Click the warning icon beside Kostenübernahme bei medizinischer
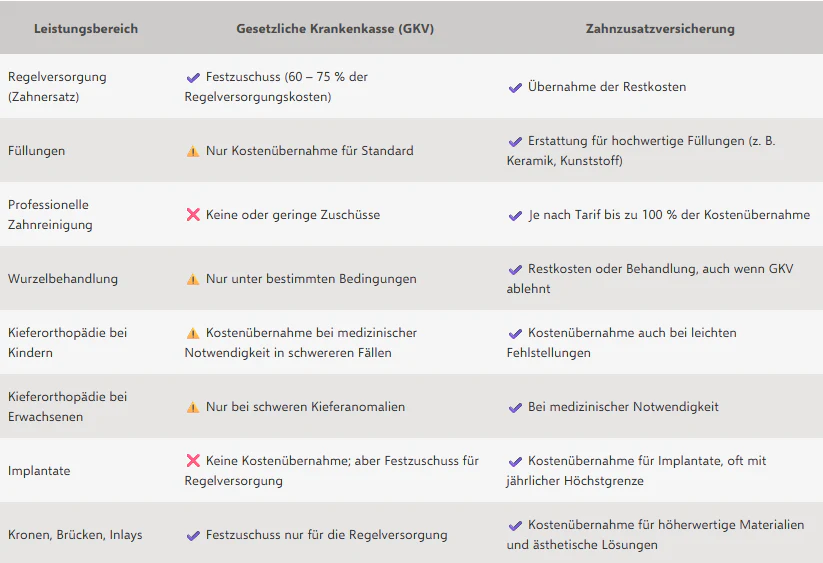Image resolution: width=823 pixels, height=563 pixels. pos(193,333)
